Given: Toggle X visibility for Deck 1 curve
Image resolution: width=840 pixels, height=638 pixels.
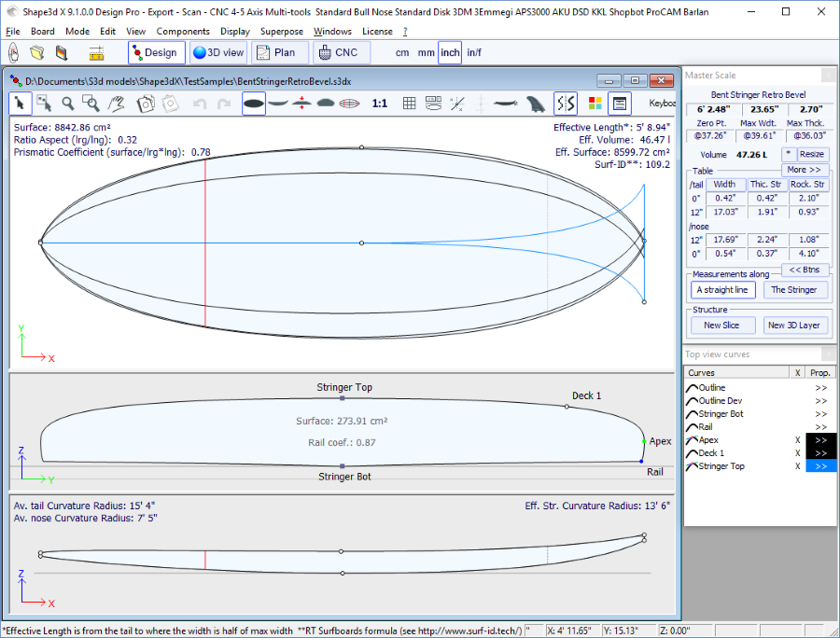Looking at the screenshot, I should (x=797, y=453).
